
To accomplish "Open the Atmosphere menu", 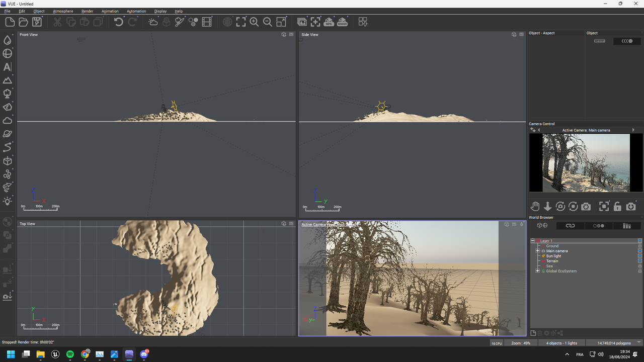I will click(63, 11).
